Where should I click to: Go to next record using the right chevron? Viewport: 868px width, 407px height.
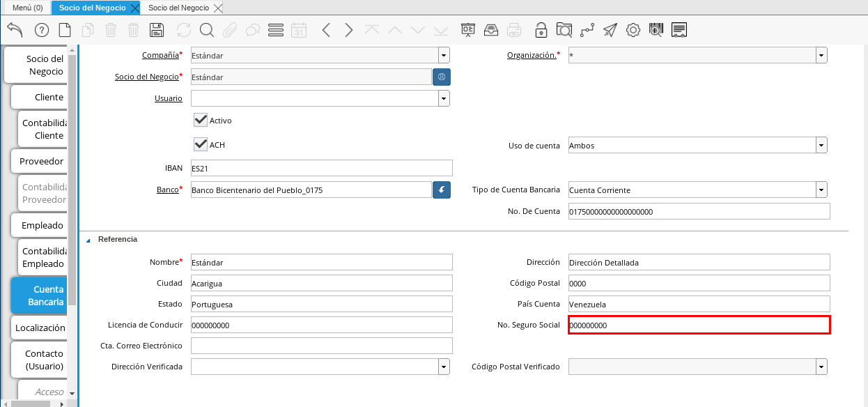(x=349, y=30)
